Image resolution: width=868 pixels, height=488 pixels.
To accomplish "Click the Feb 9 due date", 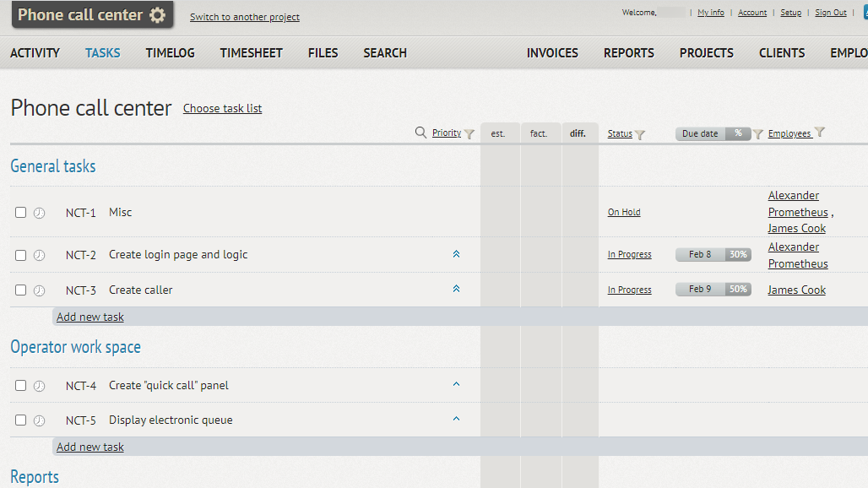I will [x=700, y=290].
